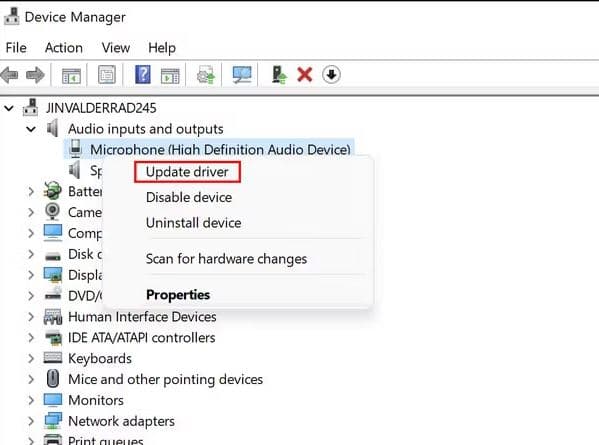Click the Network adapters icon
599x445 pixels.
(53, 421)
